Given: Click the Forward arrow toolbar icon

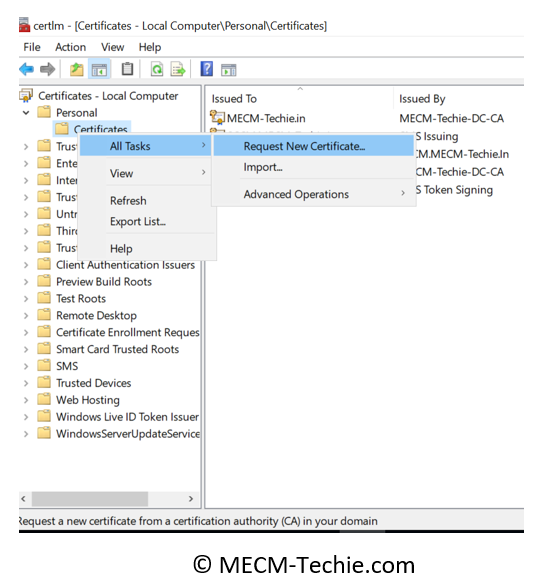Looking at the screenshot, I should 48,69.
